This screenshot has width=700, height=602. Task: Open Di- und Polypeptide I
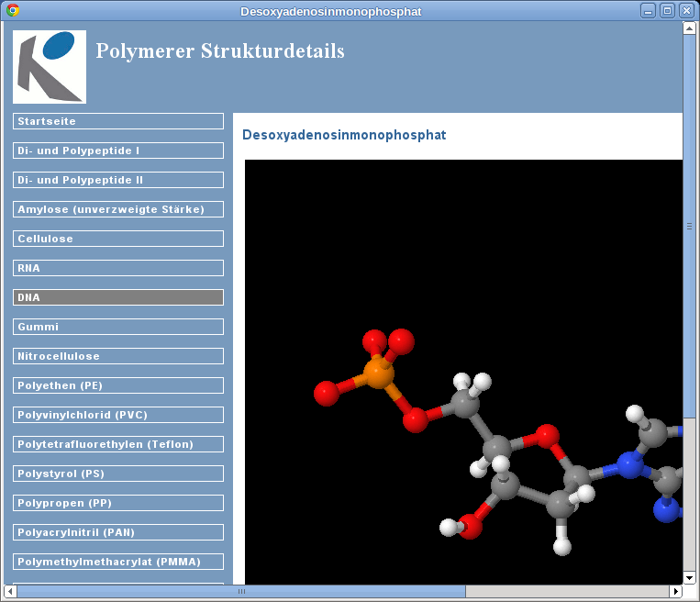pos(118,150)
